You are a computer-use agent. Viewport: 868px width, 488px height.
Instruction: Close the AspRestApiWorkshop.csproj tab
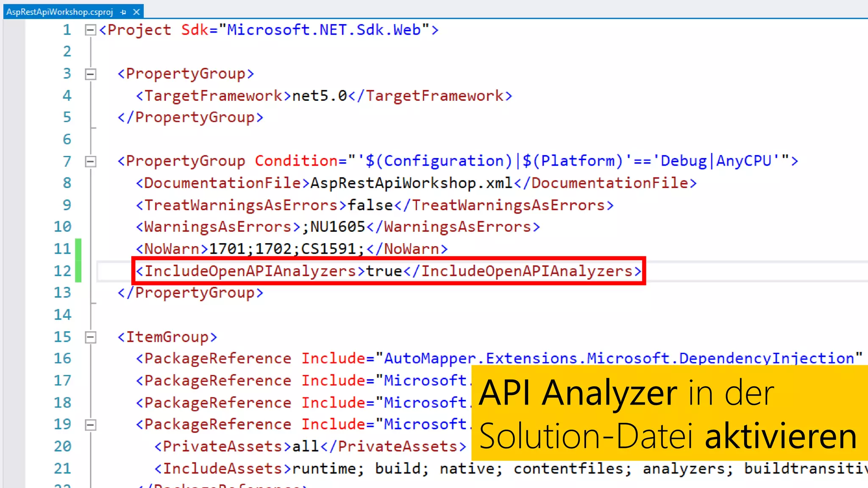tap(136, 12)
